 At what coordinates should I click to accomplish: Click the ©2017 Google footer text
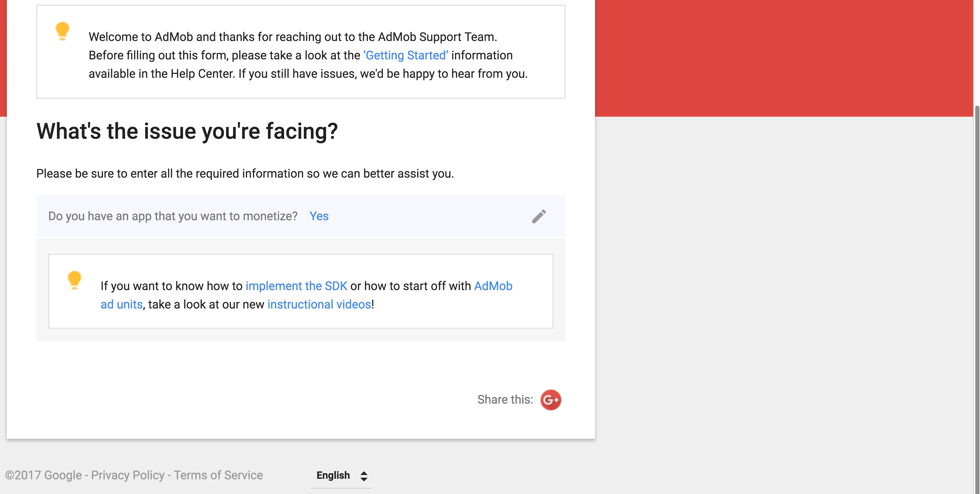click(43, 475)
